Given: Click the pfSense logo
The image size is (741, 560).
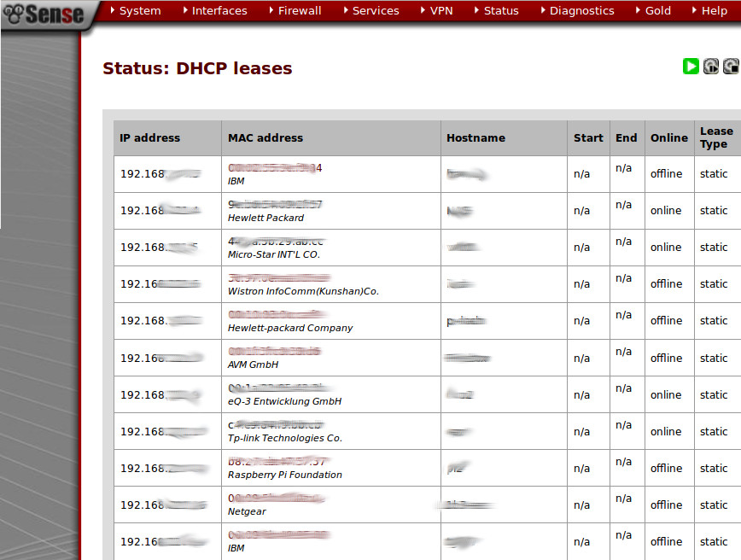Looking at the screenshot, I should point(44,14).
